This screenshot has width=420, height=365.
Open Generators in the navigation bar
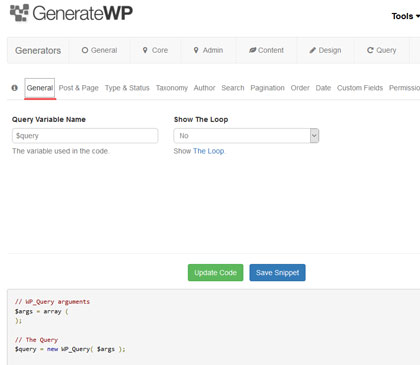point(38,50)
